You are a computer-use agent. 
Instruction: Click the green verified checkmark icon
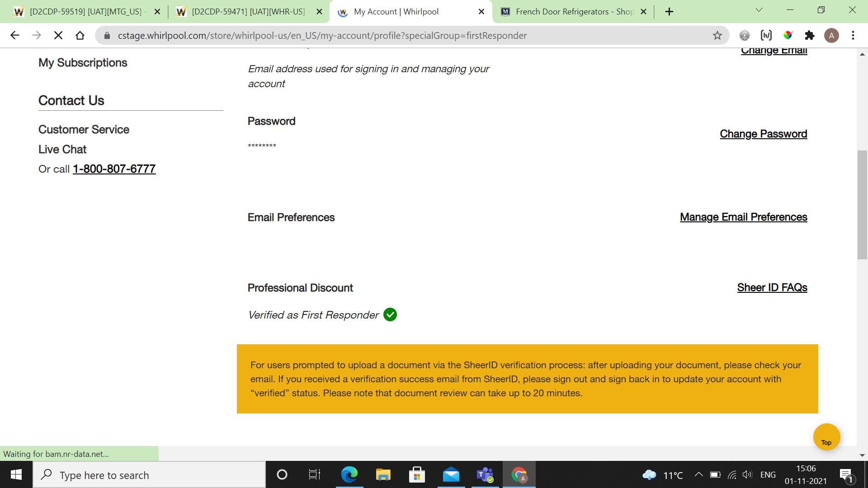(x=390, y=314)
